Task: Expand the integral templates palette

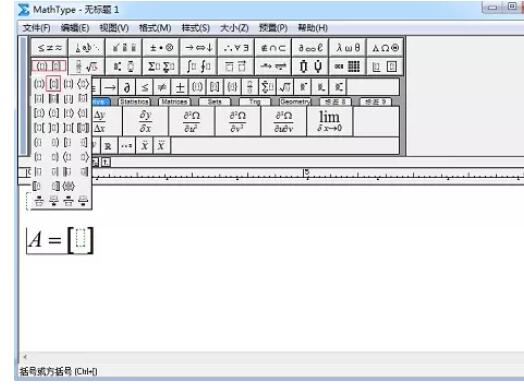Action: 199,66
